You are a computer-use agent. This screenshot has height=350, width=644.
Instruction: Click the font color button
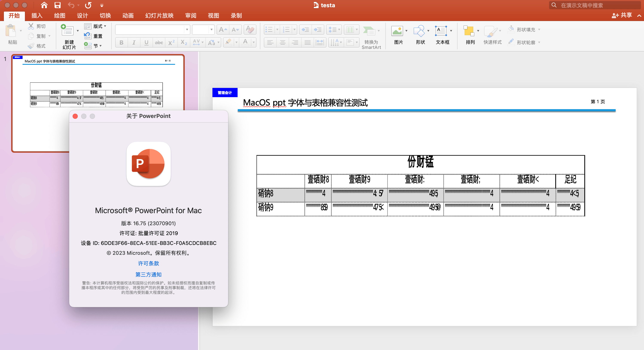246,42
